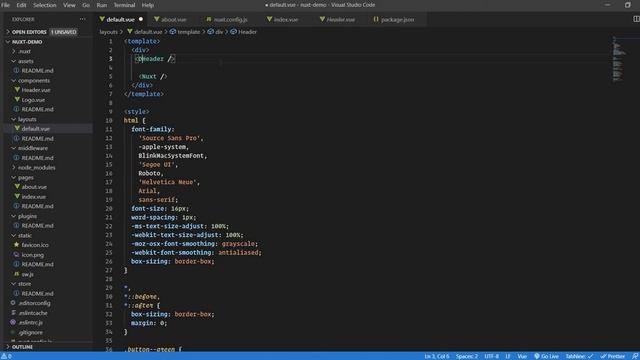Click Prettier status bar item

click(x=613, y=356)
